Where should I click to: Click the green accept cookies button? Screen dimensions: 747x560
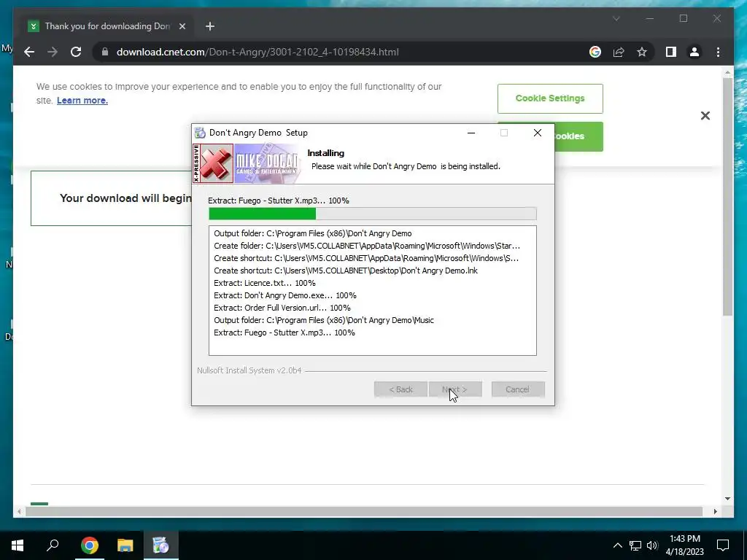(578, 136)
